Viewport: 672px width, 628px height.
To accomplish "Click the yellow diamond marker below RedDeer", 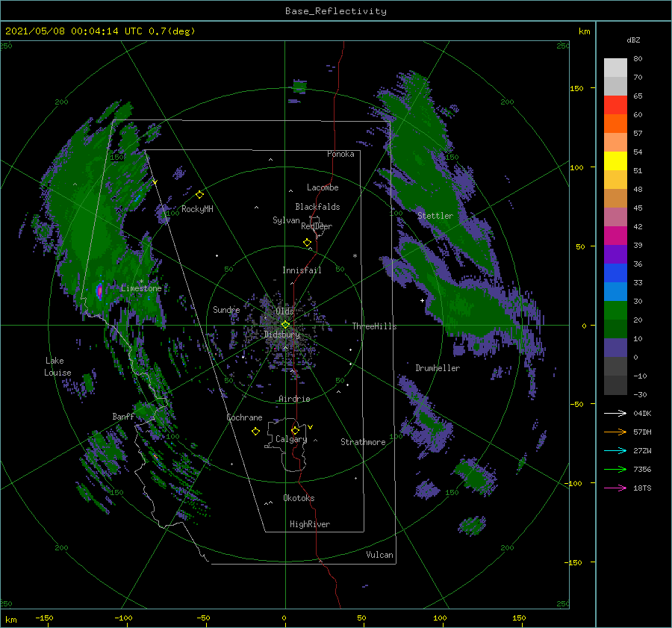I will coord(307,243).
